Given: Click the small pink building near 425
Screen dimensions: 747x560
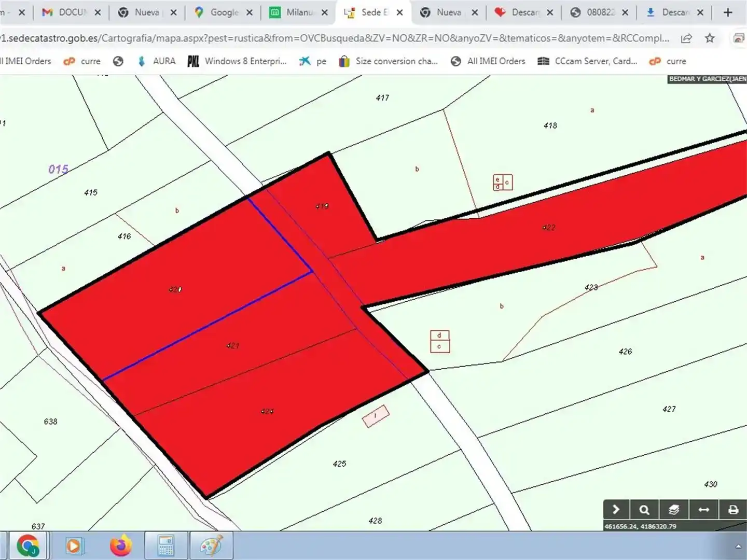Looking at the screenshot, I should coord(376,416).
